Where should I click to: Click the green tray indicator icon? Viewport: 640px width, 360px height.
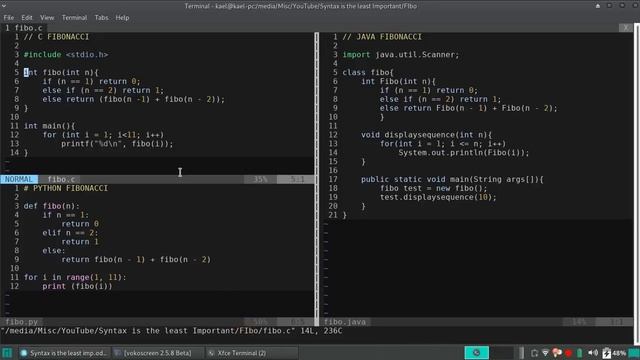[x=580, y=353]
